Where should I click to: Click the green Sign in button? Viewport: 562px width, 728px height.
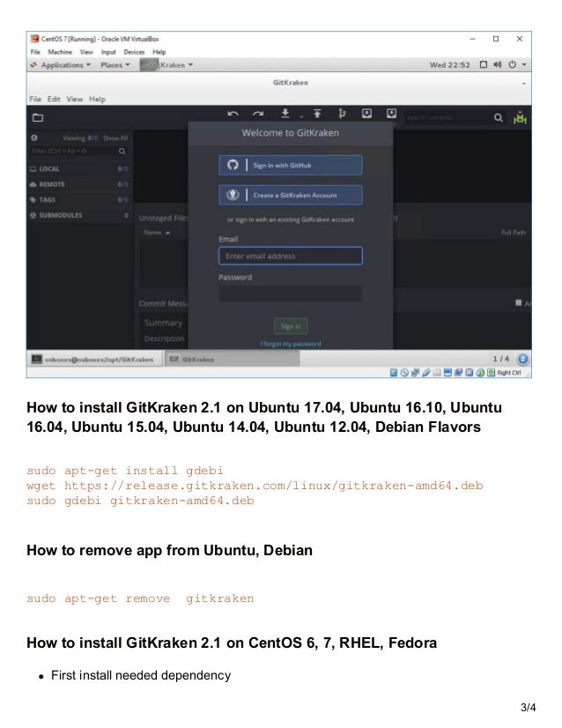(x=291, y=326)
